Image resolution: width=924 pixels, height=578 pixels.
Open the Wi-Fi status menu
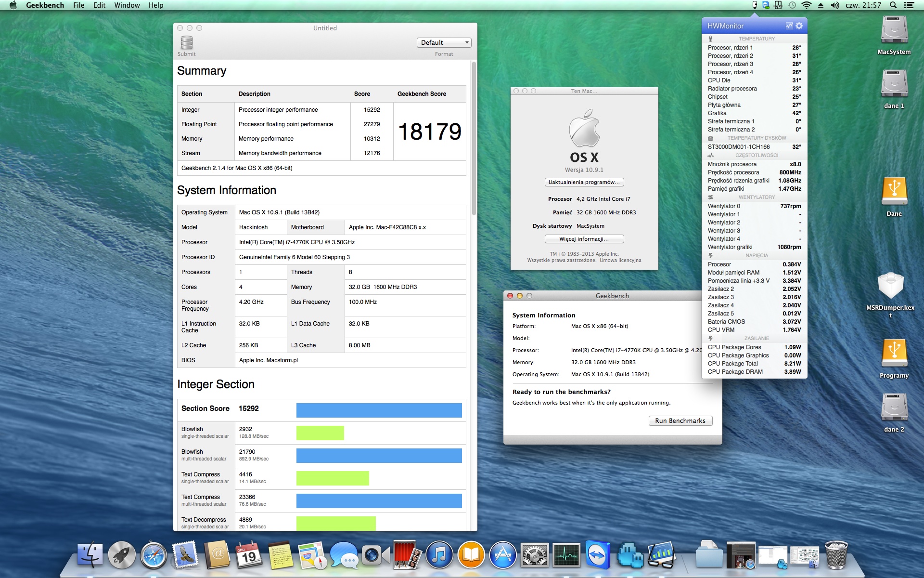pos(807,5)
